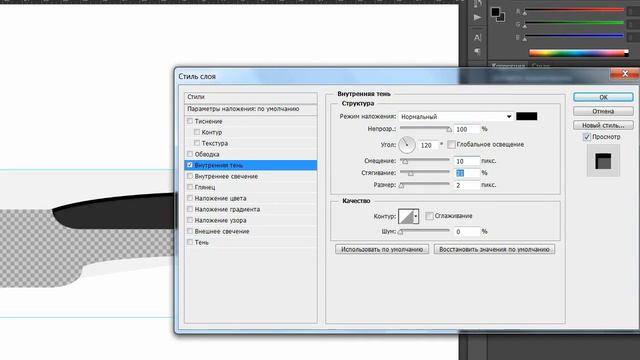Click the Стягивание percent field
640x360 pixels.
467,173
